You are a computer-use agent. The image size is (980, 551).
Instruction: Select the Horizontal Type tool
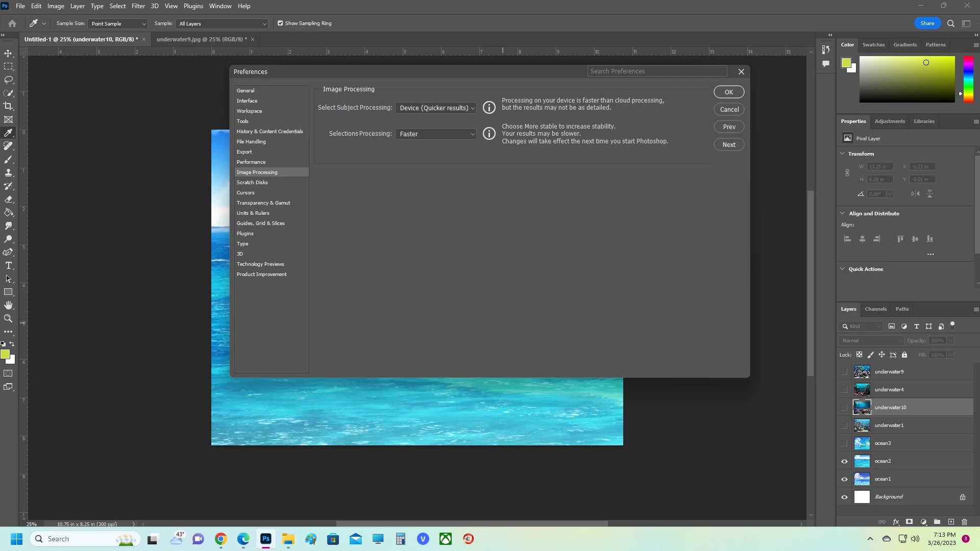pyautogui.click(x=9, y=265)
